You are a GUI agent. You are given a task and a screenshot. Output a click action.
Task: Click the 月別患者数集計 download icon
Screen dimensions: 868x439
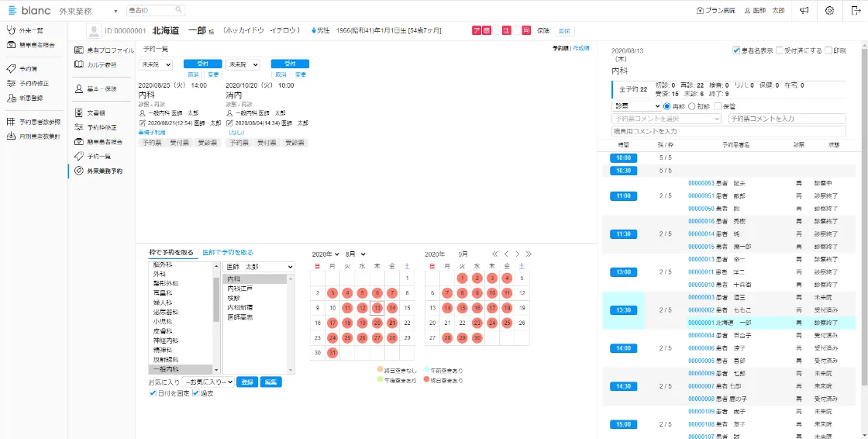[11, 137]
